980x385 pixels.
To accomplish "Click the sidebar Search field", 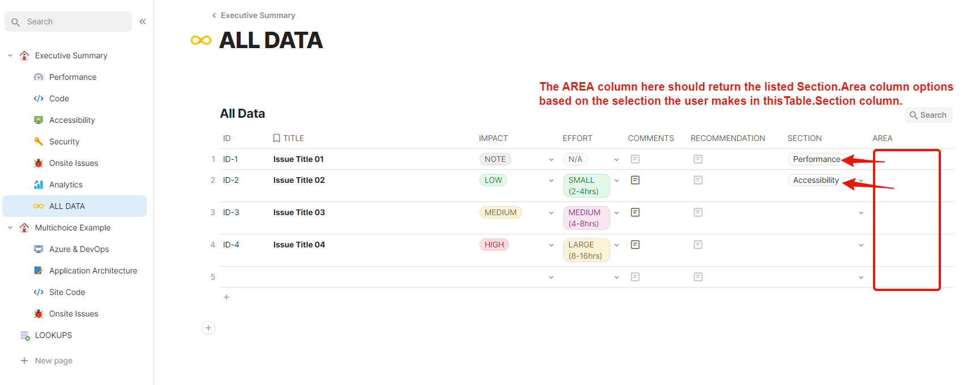I will click(x=68, y=22).
